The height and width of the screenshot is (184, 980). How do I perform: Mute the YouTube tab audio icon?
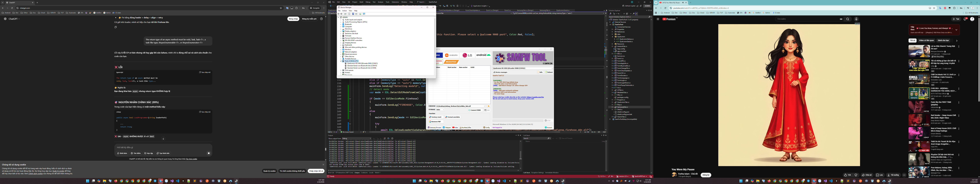[683, 3]
